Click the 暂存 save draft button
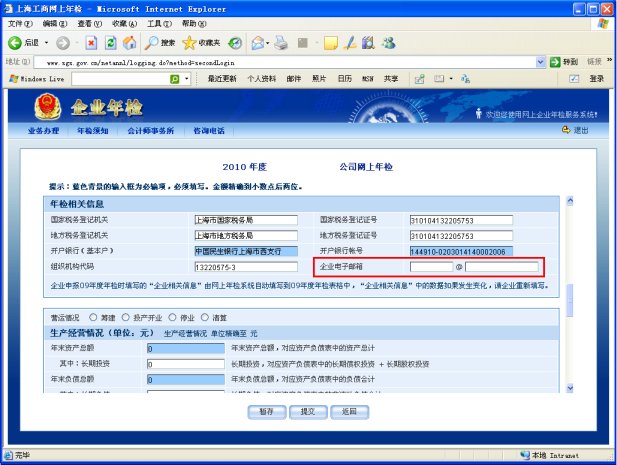Screen dimensions: 617x465 [x=266, y=411]
